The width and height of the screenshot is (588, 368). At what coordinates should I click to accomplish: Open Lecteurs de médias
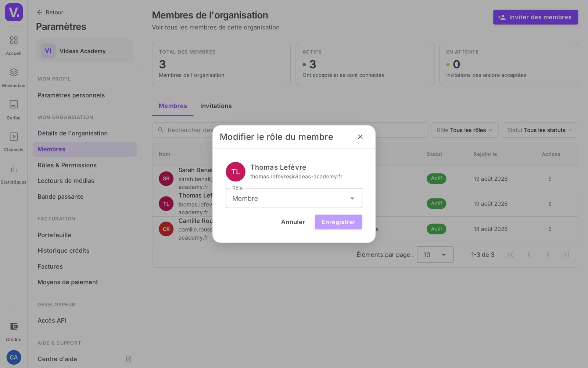point(66,181)
